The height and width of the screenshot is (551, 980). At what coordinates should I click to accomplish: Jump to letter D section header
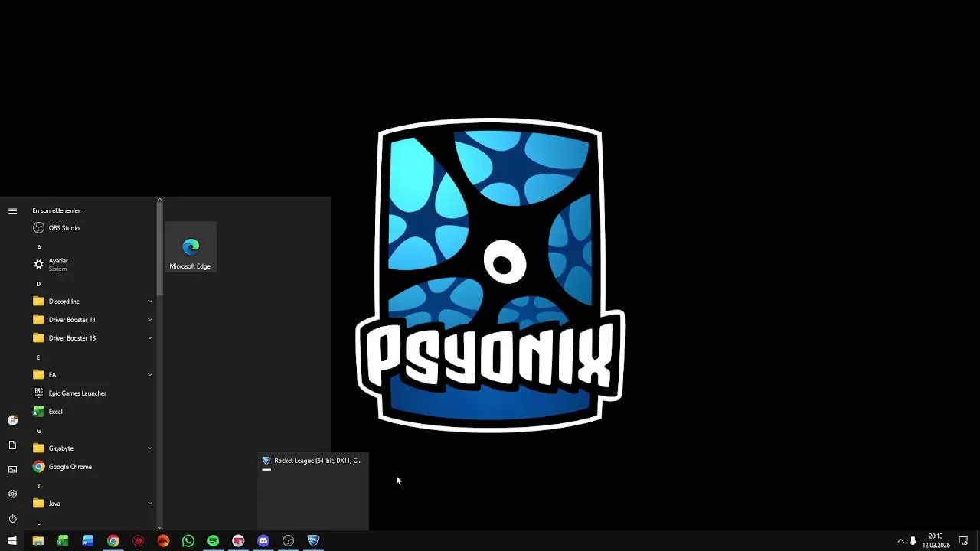[x=38, y=284]
